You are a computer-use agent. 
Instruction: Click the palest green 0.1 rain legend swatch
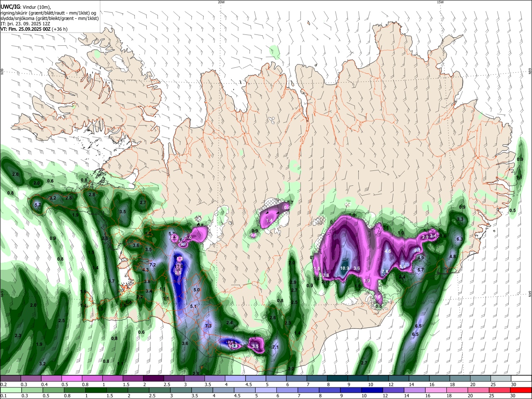11,390
